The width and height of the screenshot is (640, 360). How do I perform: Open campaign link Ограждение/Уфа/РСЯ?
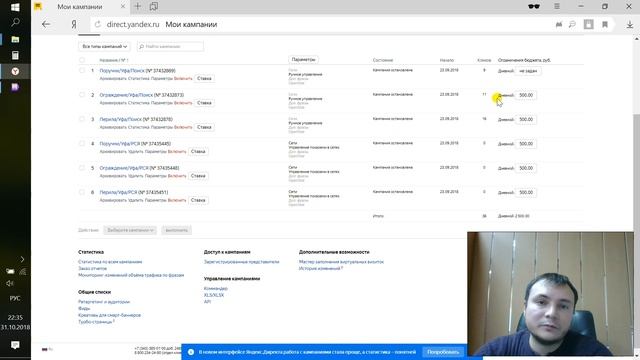tap(124, 168)
